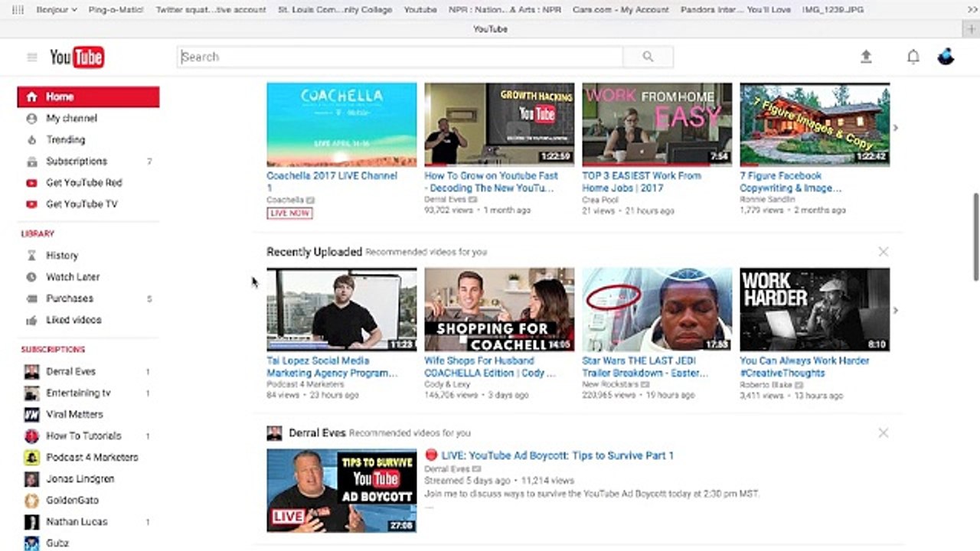Click Gubz in the subscriptions list
980x551 pixels.
[57, 543]
